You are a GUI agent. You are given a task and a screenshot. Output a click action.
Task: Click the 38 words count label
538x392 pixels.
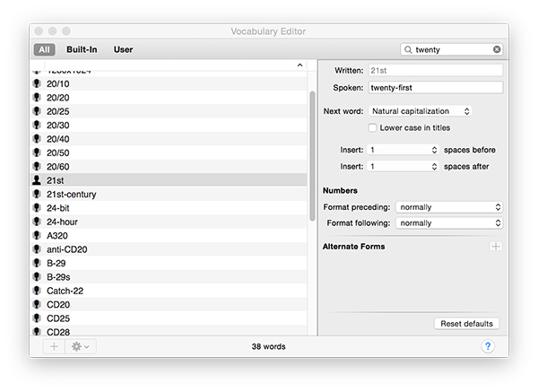(268, 346)
